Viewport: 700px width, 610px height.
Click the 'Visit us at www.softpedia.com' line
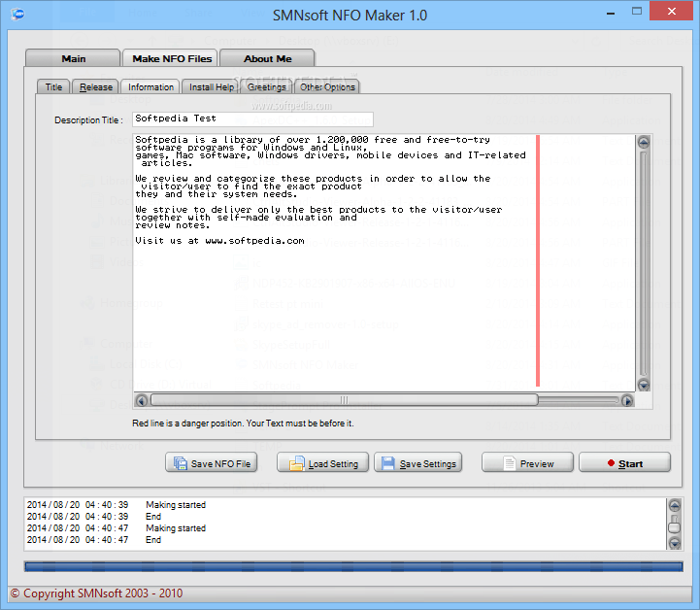219,241
